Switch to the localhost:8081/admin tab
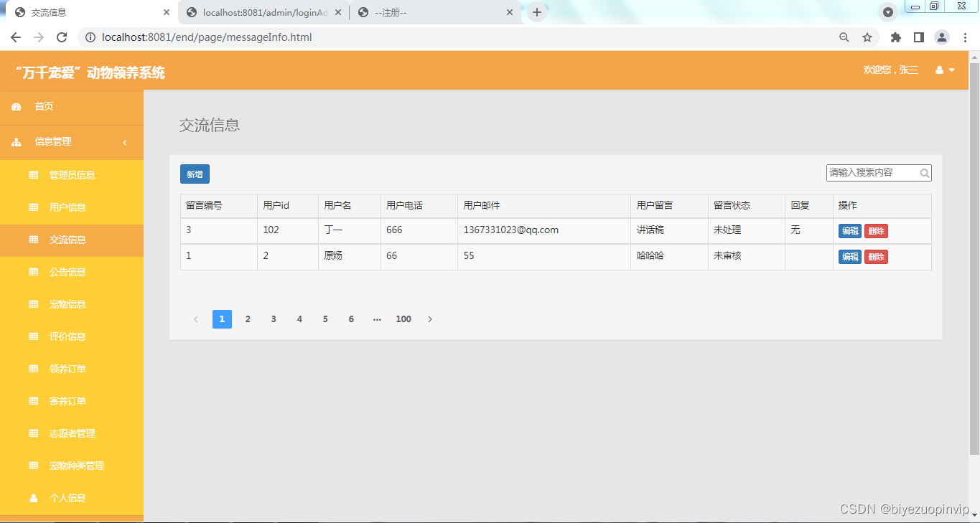This screenshot has height=523, width=980. point(263,12)
